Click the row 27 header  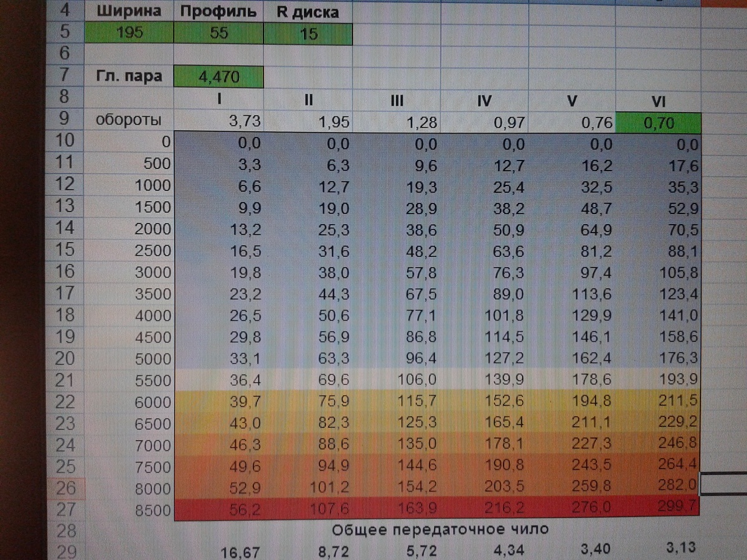(65, 510)
